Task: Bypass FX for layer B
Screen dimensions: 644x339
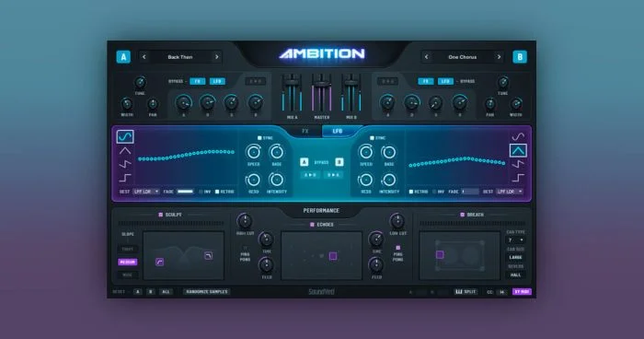Action: pos(426,81)
